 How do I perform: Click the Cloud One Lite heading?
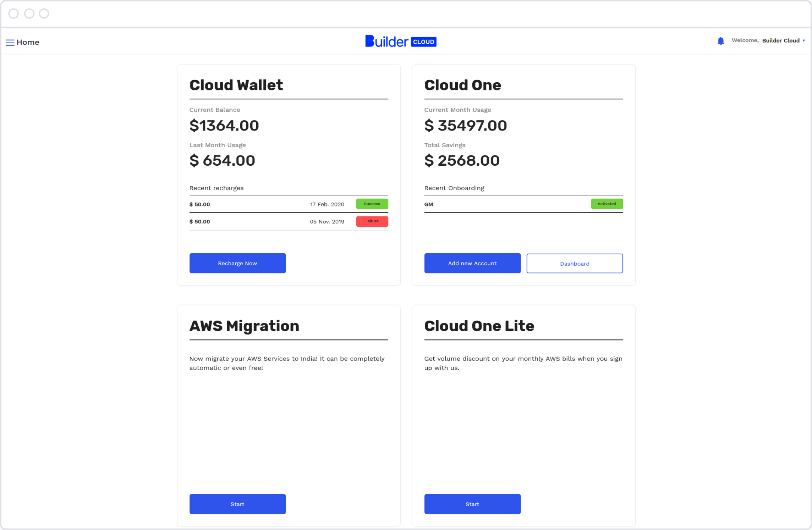[x=479, y=326]
